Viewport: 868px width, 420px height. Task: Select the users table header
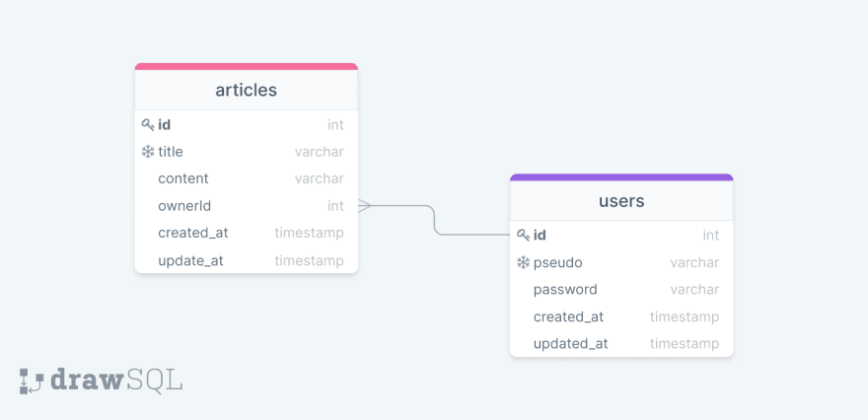point(621,201)
